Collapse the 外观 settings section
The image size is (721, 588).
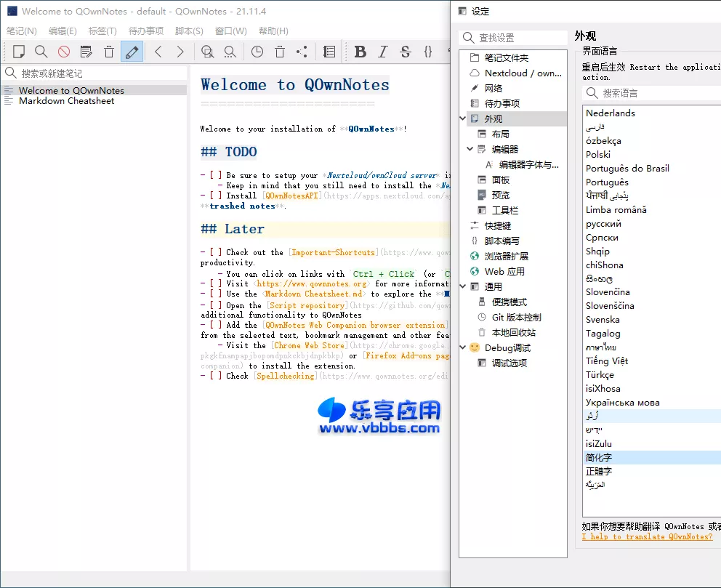click(463, 117)
